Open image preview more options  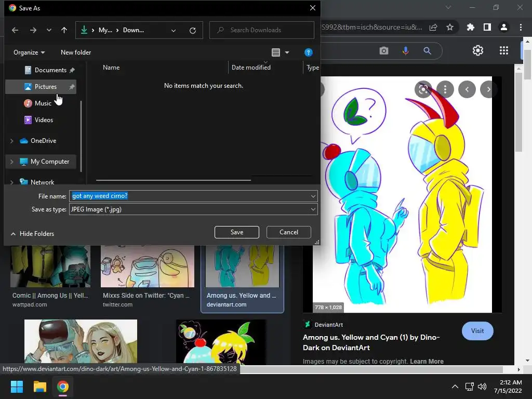coord(445,89)
